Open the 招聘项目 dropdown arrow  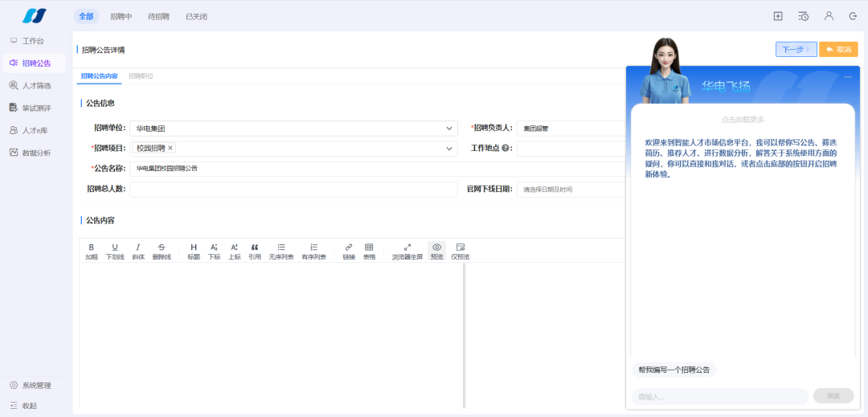click(x=448, y=149)
